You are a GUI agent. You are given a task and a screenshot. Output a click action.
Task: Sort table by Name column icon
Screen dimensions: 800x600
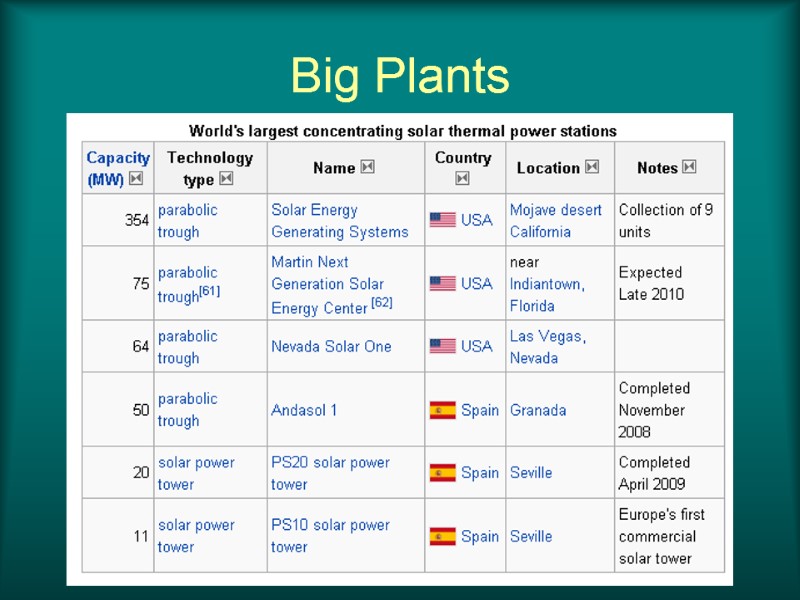(x=367, y=167)
